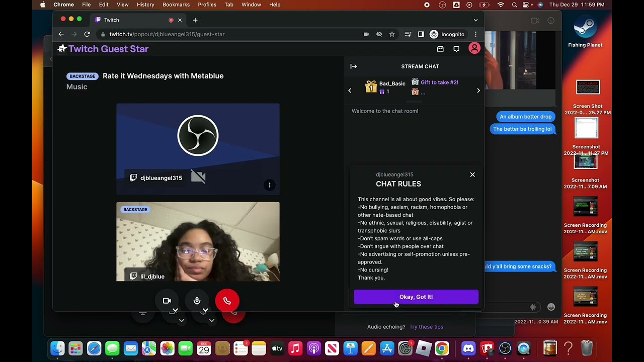
Task: Accept rules with Okay, Got It!
Action: click(416, 297)
